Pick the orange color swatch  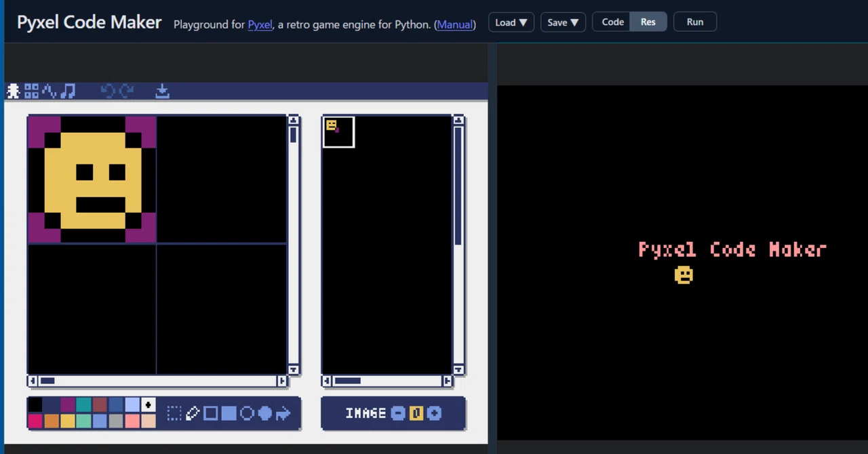[52, 421]
